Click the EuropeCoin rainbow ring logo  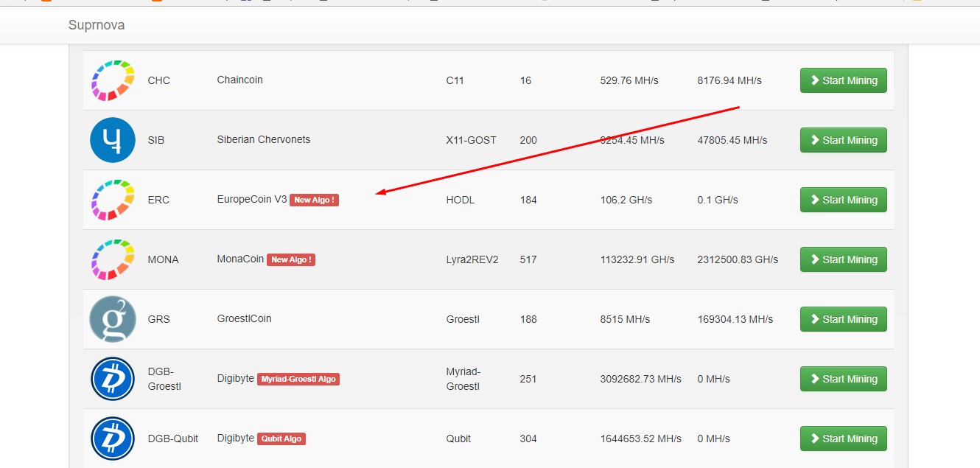tap(113, 200)
